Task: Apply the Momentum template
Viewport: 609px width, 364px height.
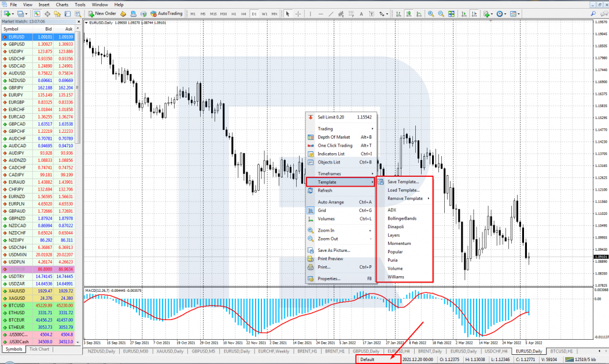Action: tap(405, 243)
